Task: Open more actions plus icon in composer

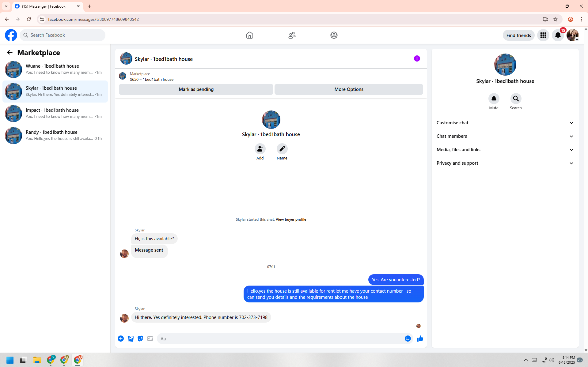Action: click(121, 339)
